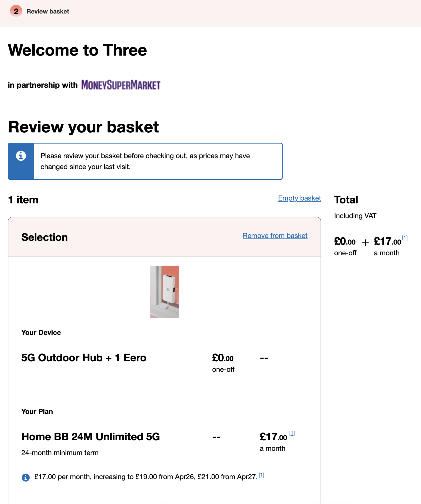This screenshot has height=504, width=421.
Task: Click the "Review your basket" heading
Action: 83,127
